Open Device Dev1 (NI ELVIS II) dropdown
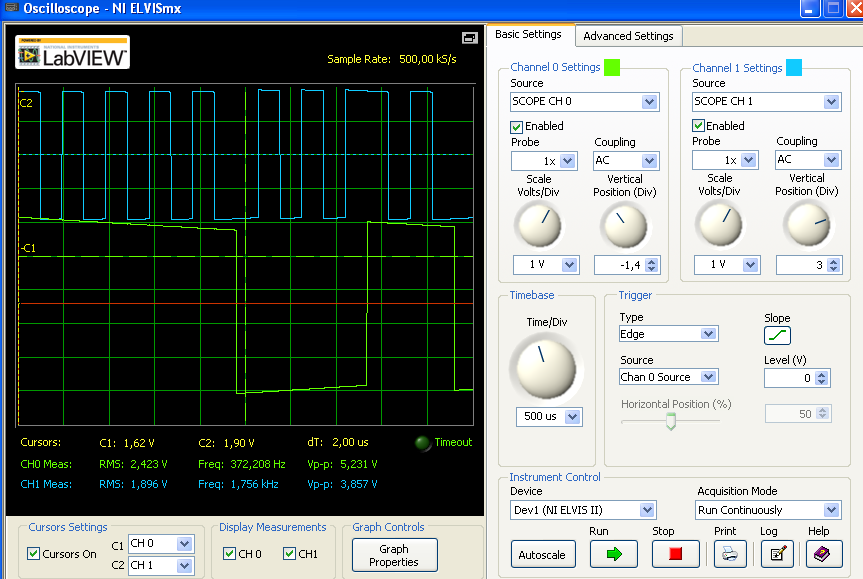 (x=583, y=510)
